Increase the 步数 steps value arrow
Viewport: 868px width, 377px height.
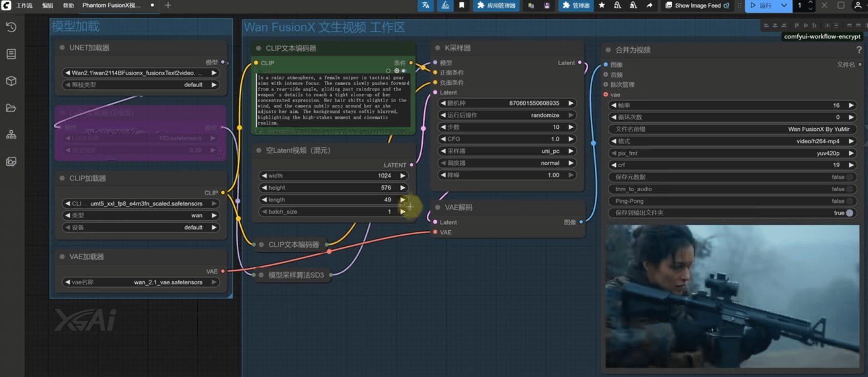(571, 127)
